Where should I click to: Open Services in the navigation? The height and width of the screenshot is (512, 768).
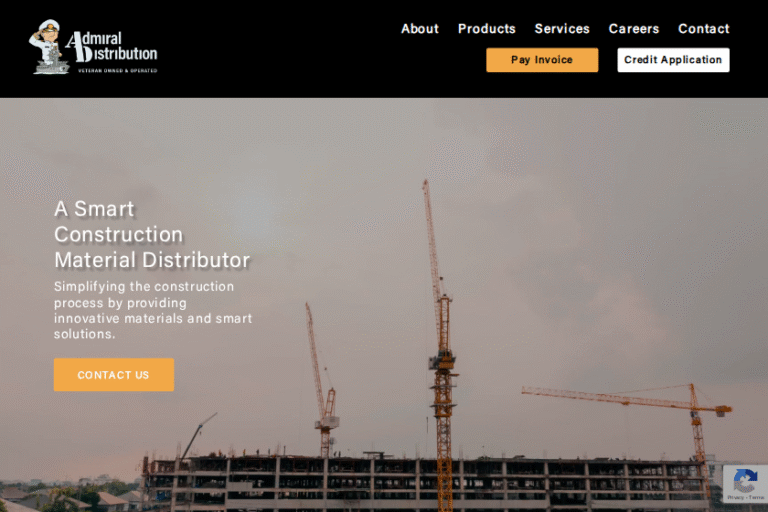click(562, 29)
